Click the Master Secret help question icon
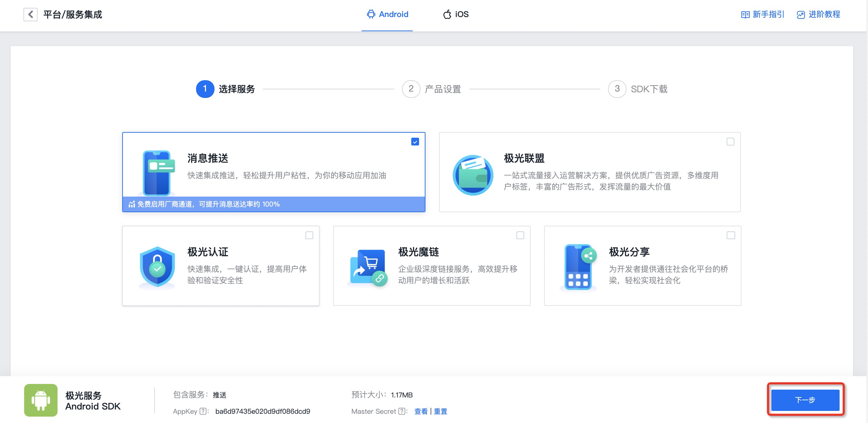 point(402,411)
